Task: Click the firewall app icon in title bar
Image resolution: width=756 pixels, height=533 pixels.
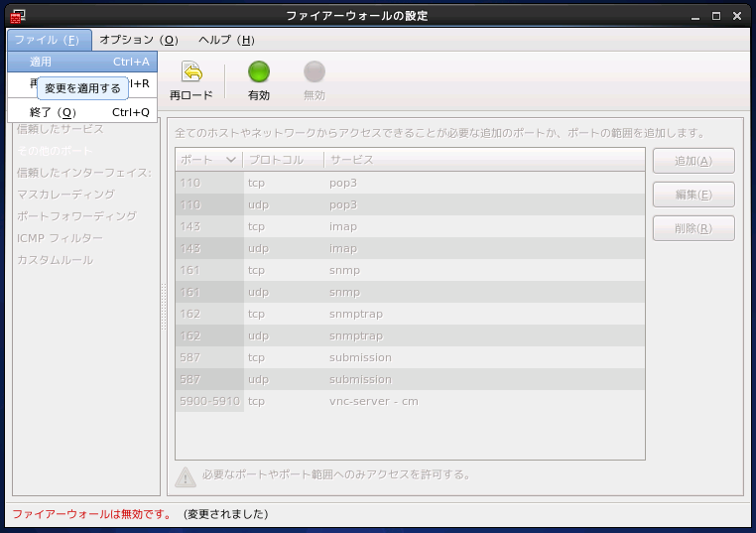Action: 18,16
